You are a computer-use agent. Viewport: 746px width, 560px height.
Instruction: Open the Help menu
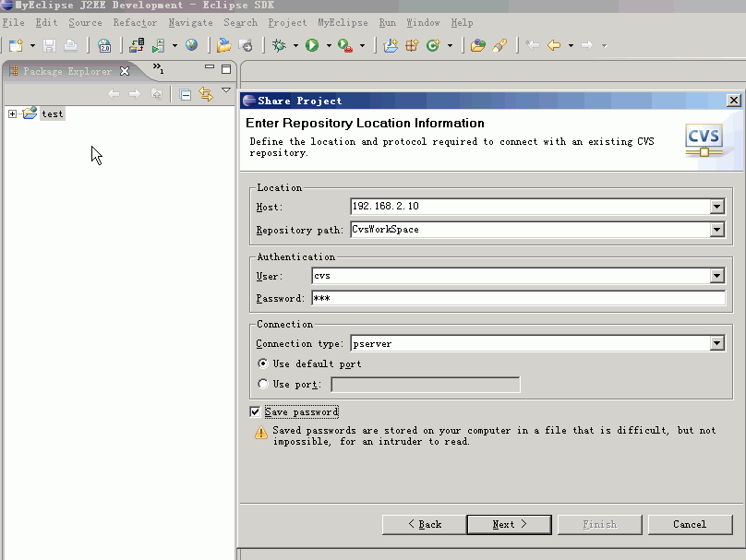click(x=462, y=22)
